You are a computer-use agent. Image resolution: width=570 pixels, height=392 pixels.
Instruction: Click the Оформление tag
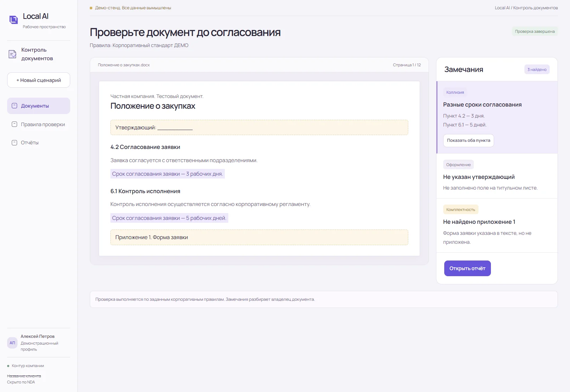pos(458,165)
